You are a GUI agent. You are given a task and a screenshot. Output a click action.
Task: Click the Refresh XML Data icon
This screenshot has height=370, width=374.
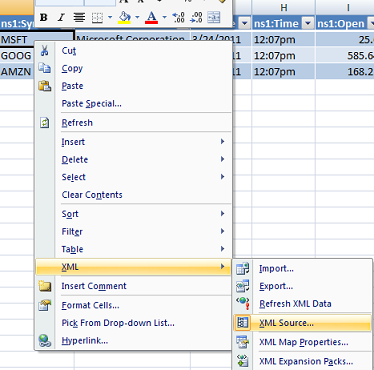click(243, 303)
